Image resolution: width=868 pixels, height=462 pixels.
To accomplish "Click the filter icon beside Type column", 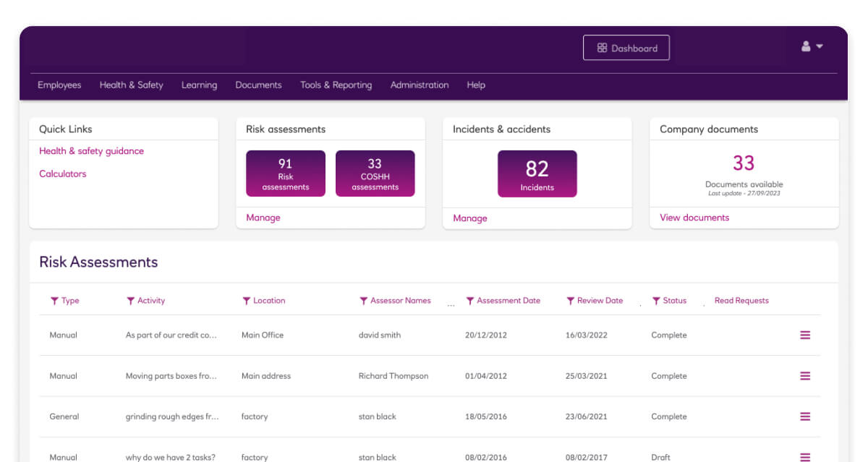I will pyautogui.click(x=55, y=301).
